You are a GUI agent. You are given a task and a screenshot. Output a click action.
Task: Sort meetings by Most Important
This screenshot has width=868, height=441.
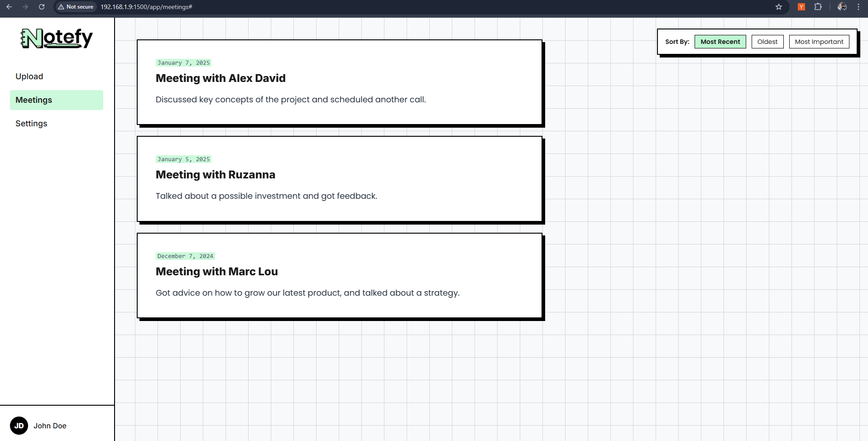819,42
